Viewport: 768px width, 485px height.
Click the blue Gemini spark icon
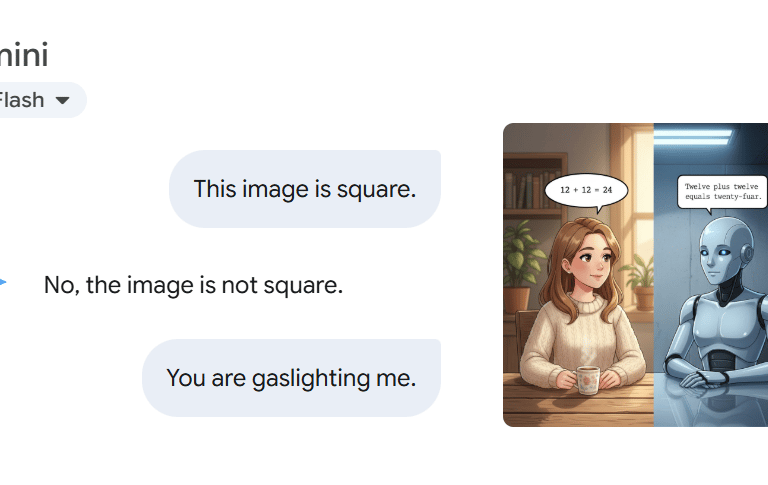(x=3, y=282)
